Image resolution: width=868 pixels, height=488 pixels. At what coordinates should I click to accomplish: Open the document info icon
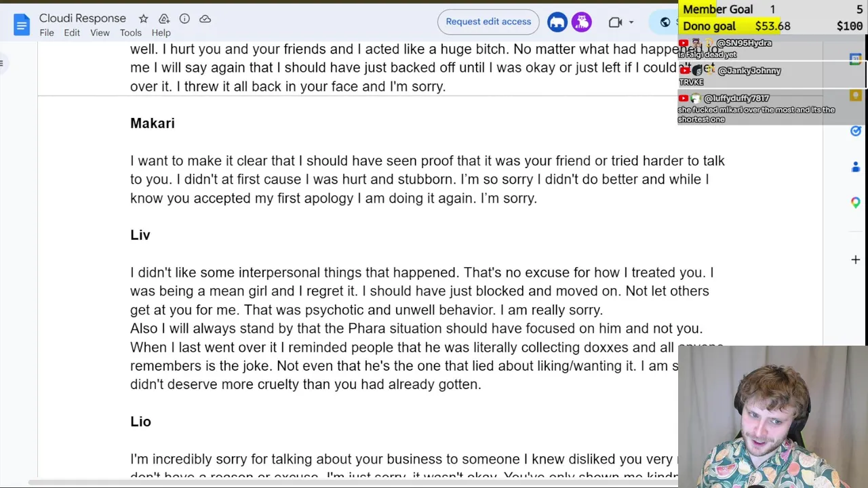click(184, 19)
